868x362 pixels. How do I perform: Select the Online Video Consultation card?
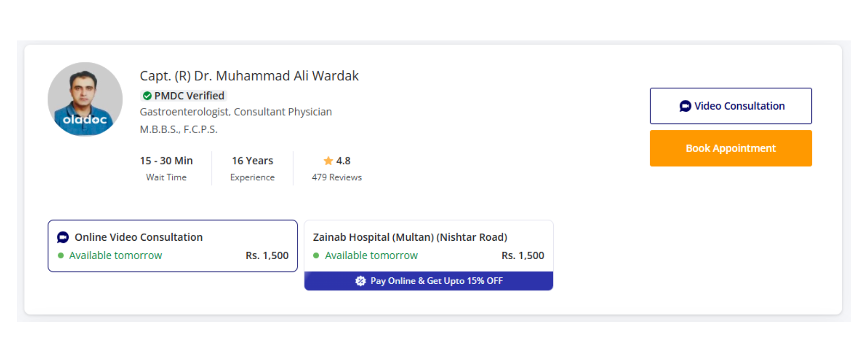[x=173, y=246]
